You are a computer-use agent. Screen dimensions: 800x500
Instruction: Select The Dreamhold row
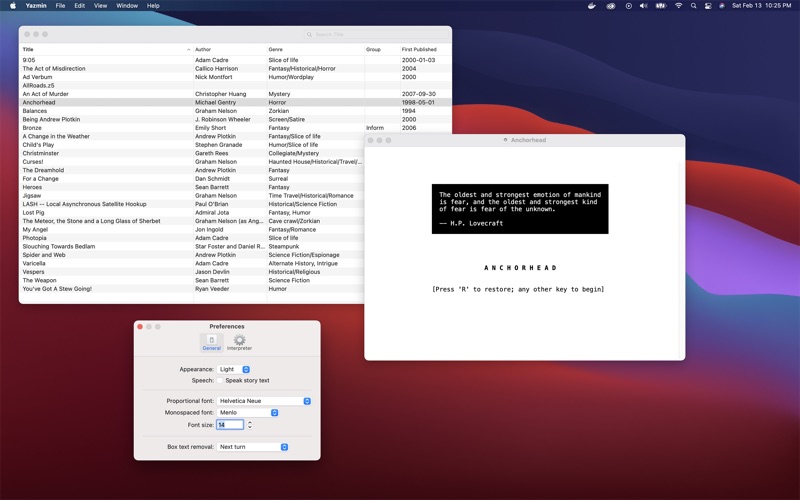pos(192,170)
